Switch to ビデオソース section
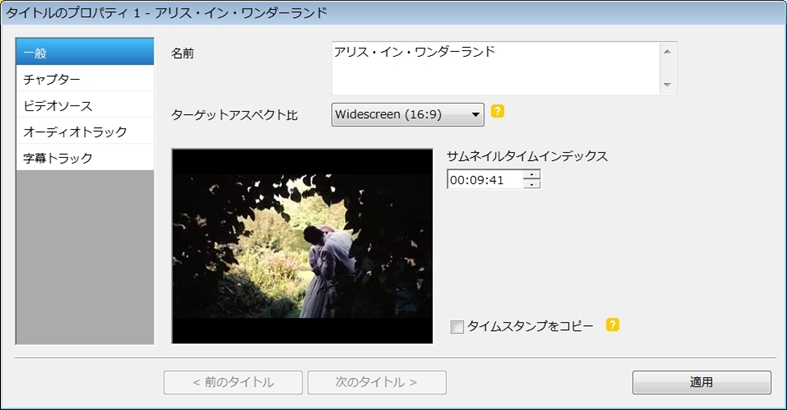This screenshot has width=787, height=410. tap(85, 105)
